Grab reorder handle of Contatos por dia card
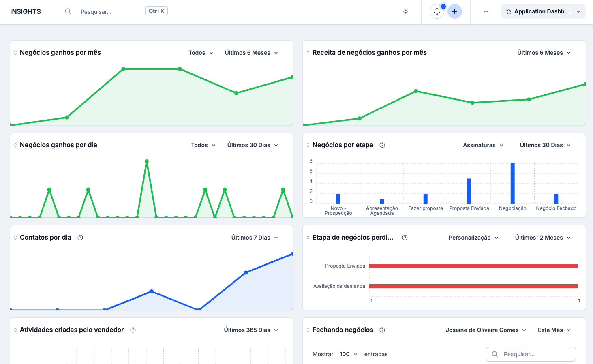 tap(15, 238)
